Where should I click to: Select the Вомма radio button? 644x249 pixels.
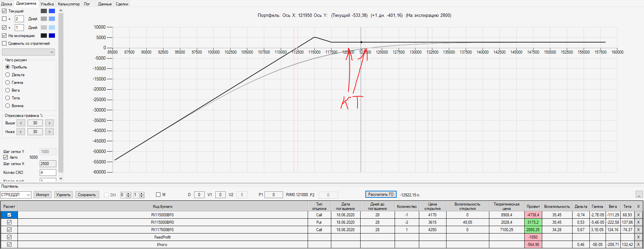[x=8, y=106]
